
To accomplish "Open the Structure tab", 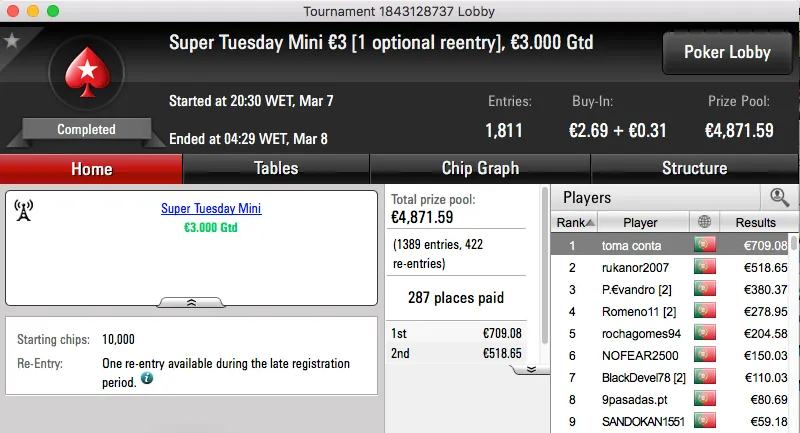I will point(694,168).
